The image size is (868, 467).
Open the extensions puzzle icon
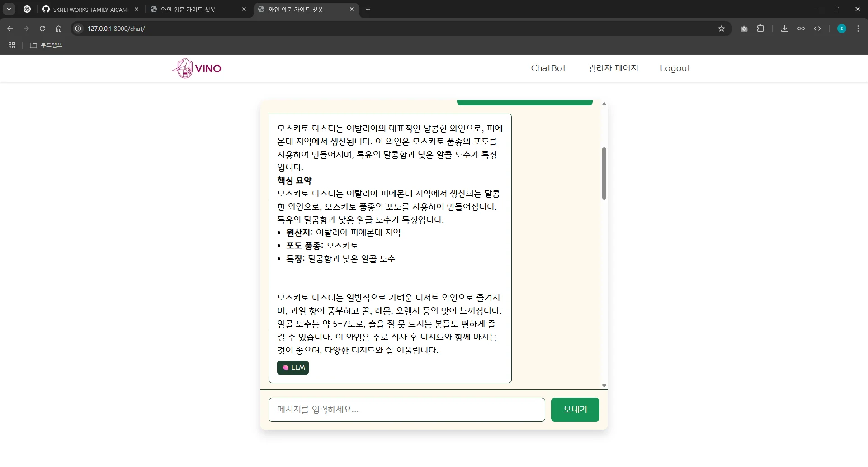coord(761,29)
